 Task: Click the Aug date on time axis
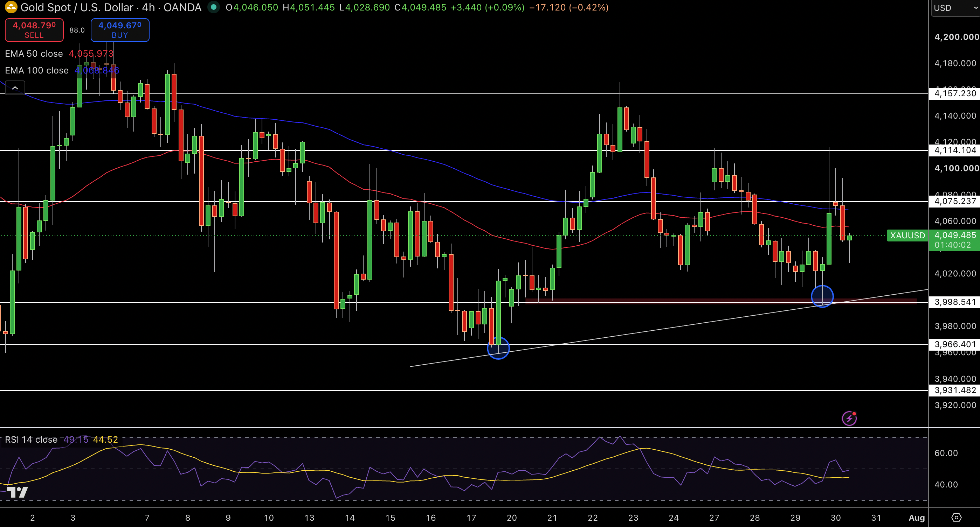pyautogui.click(x=917, y=518)
